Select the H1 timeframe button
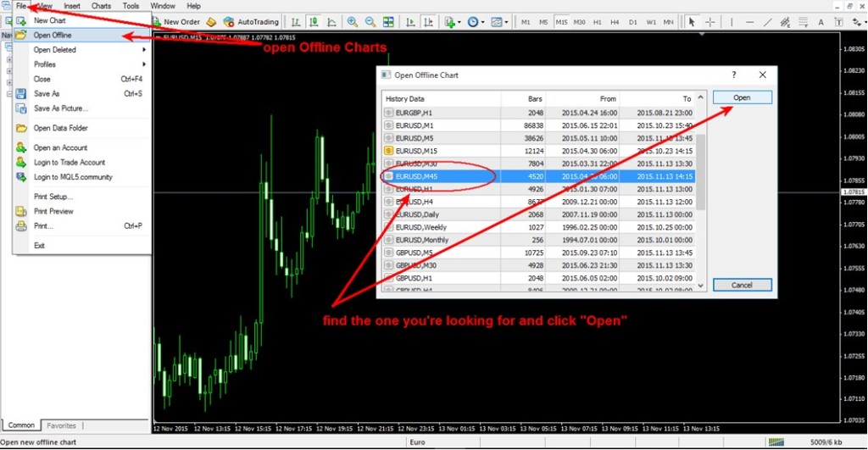This screenshot has width=868, height=450. coord(598,22)
